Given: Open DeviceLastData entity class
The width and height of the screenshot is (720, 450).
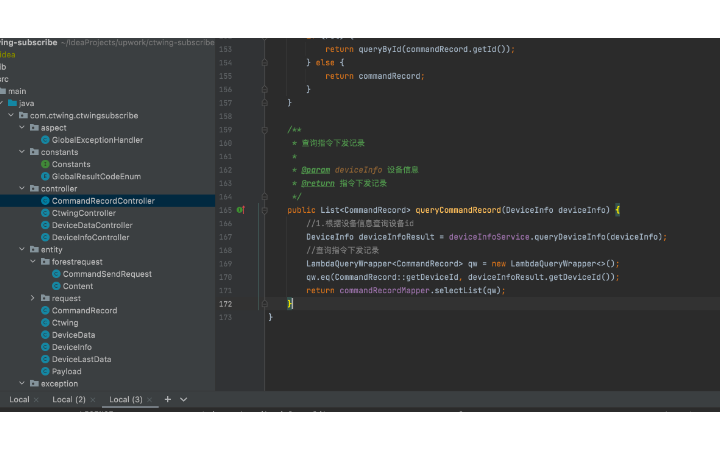Looking at the screenshot, I should click(x=81, y=359).
